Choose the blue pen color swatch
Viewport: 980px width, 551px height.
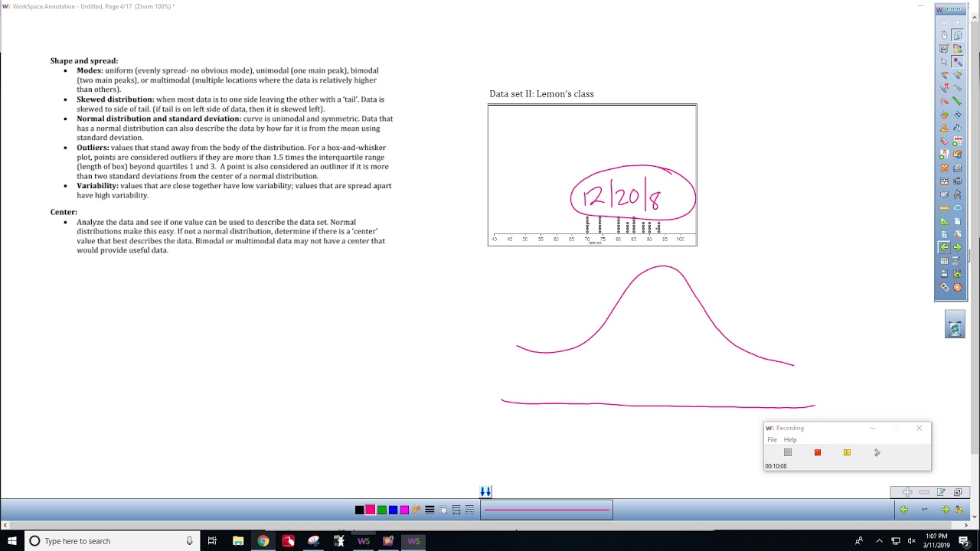click(393, 510)
